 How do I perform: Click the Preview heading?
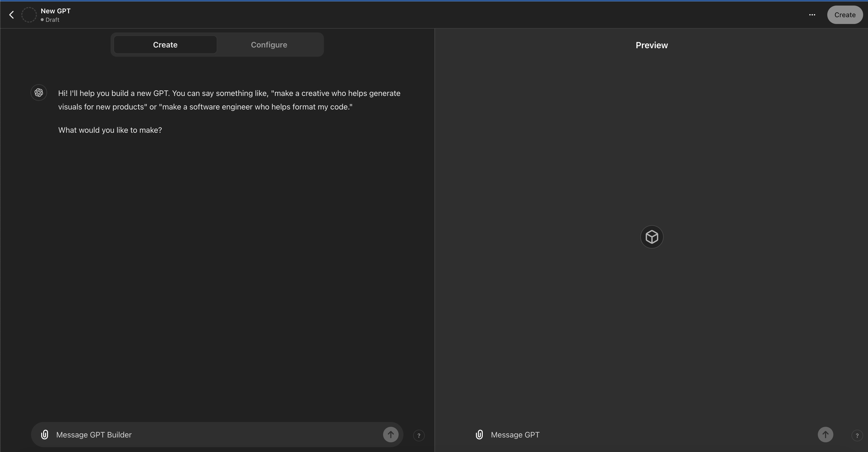click(652, 45)
